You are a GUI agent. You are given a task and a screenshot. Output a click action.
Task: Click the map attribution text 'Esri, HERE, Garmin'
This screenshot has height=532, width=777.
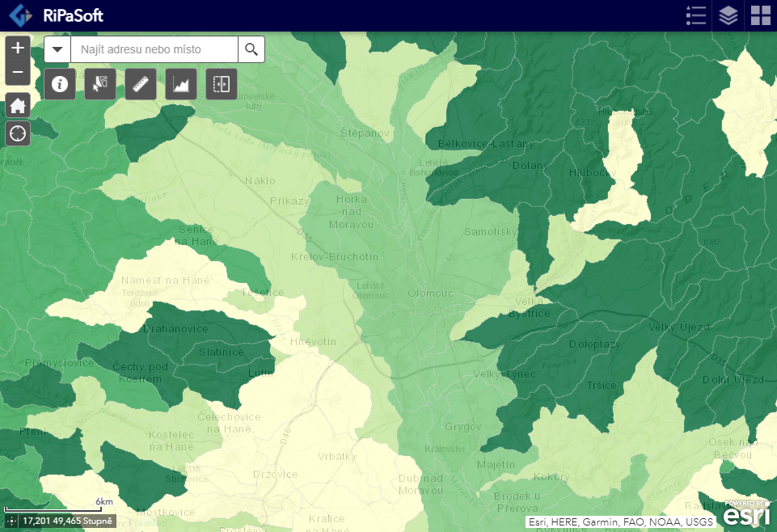pos(620,521)
